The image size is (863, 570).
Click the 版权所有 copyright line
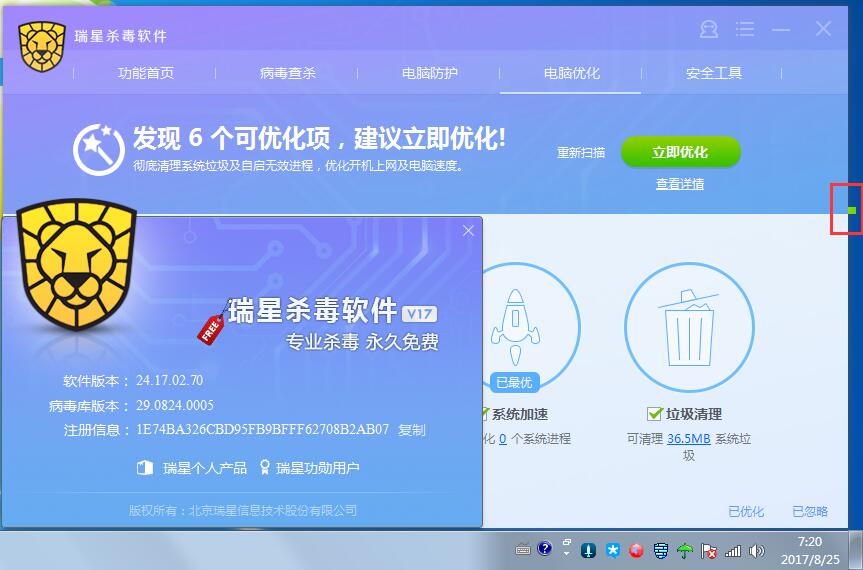click(x=243, y=511)
